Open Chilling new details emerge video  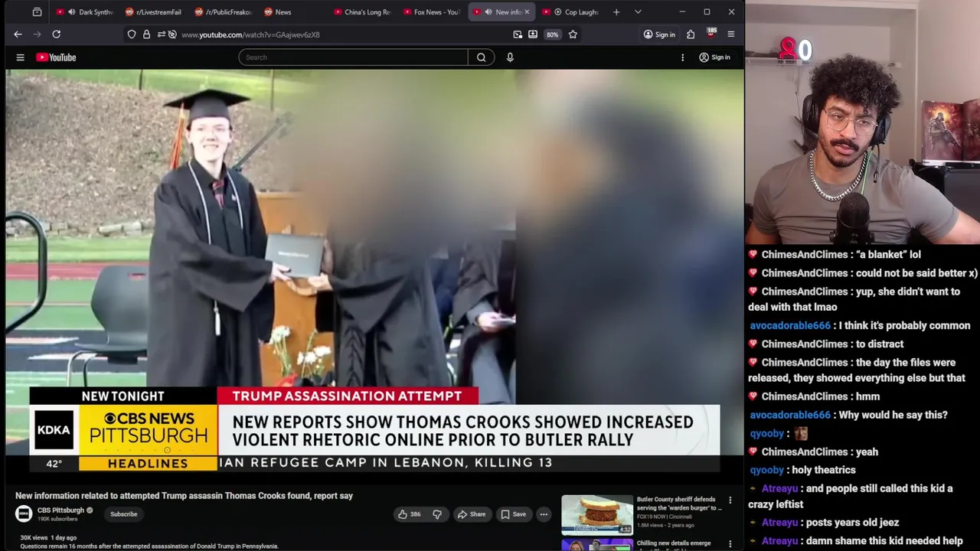point(674,543)
